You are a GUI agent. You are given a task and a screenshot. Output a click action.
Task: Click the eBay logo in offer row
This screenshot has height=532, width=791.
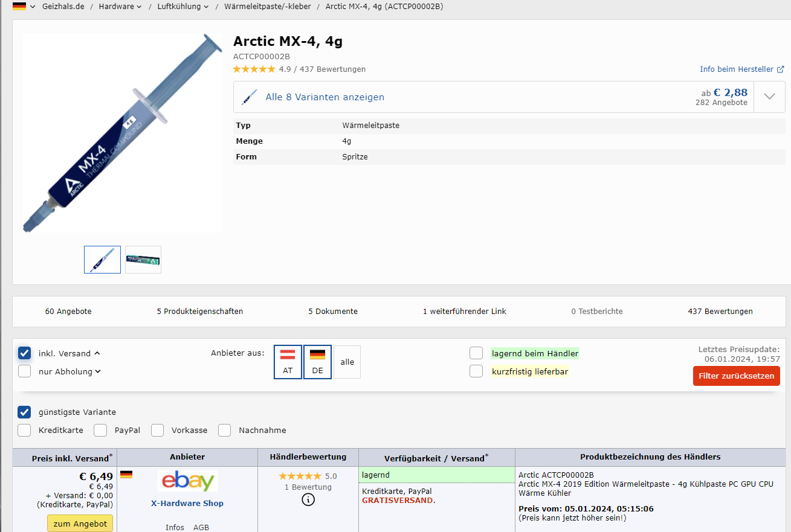(187, 482)
